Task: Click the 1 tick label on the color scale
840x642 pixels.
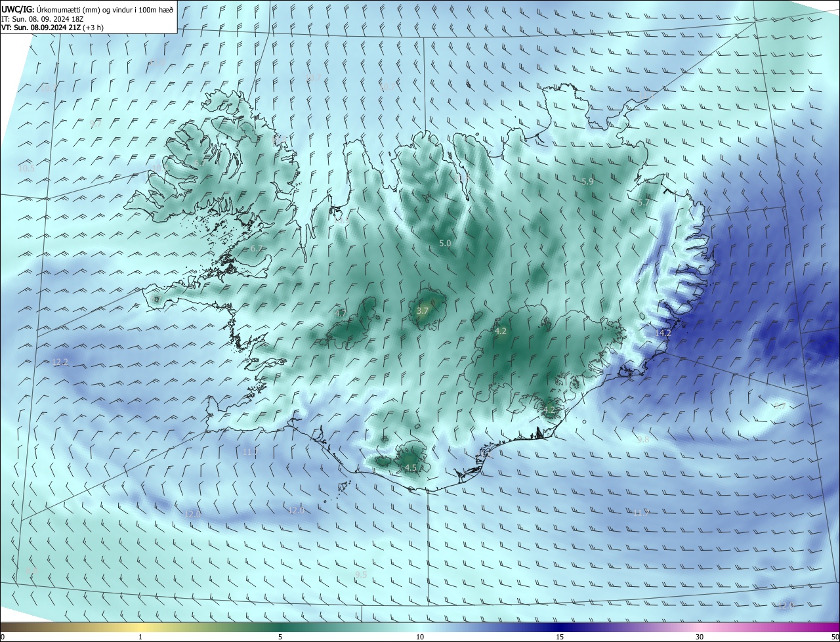Action: coord(140,637)
